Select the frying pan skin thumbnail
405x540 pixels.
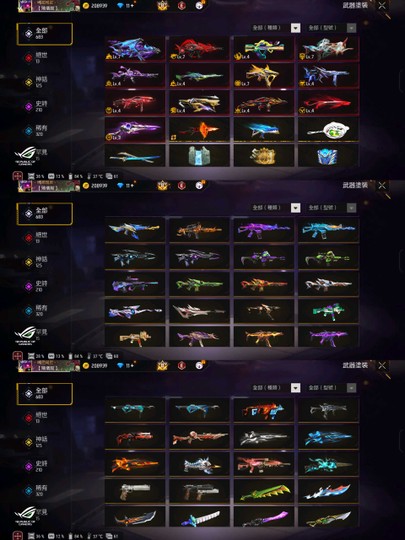click(x=328, y=129)
